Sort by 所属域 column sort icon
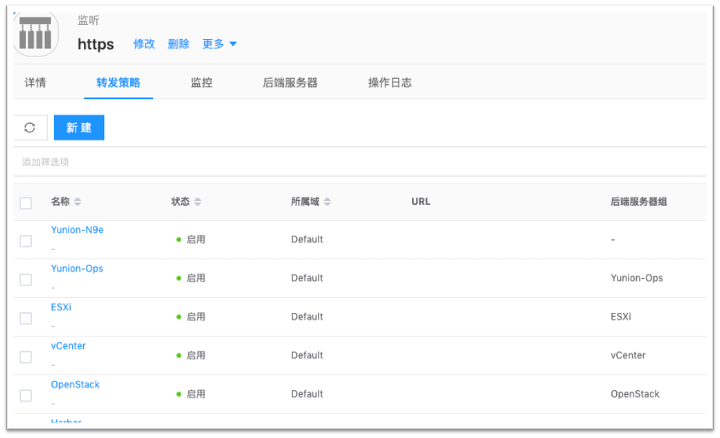This screenshot has width=720, height=438. pyautogui.click(x=328, y=202)
